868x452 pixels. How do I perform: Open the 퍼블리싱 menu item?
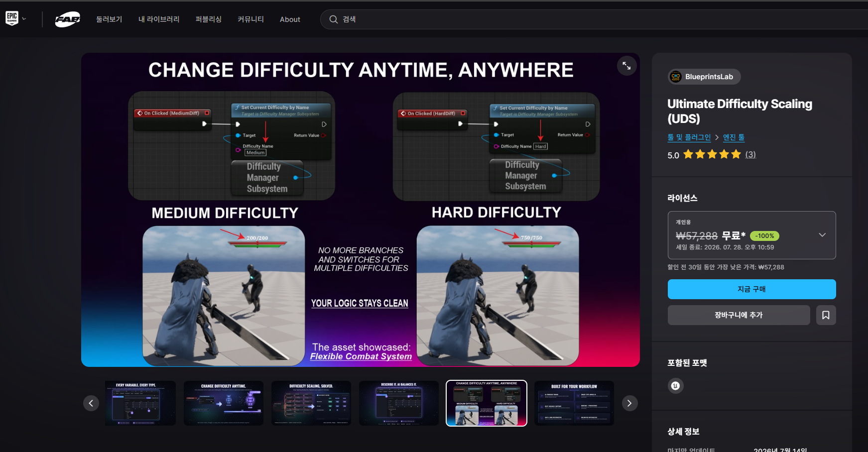[209, 19]
